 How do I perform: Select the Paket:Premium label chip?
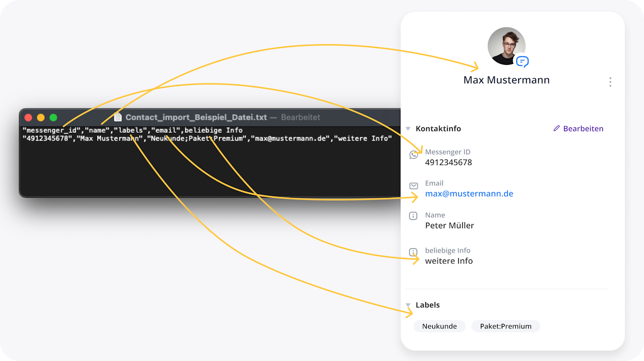tap(506, 326)
